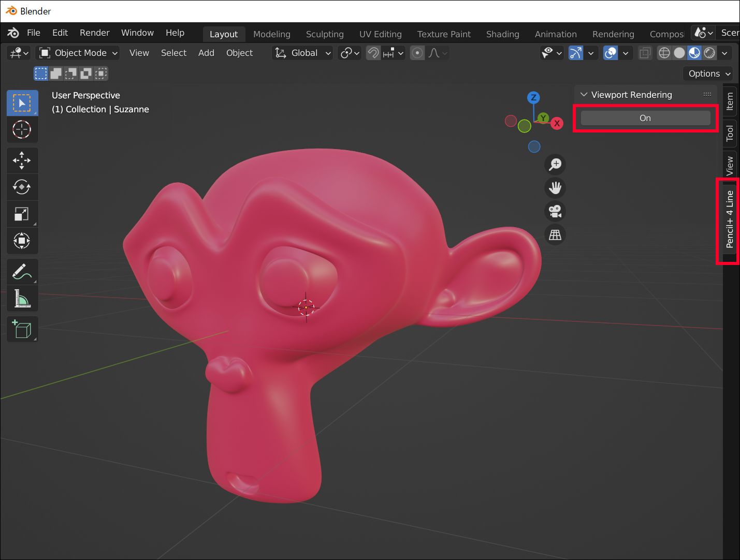Screen dimensions: 740x560
Task: Open the Edit menu
Action: (60, 33)
